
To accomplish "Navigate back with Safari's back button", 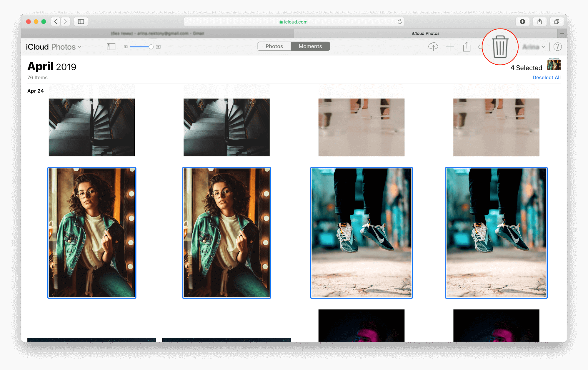I will [55, 21].
